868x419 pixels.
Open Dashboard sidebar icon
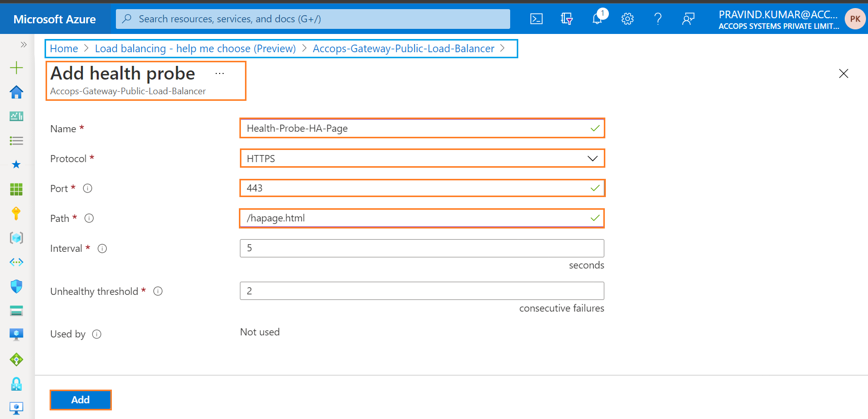pos(16,117)
